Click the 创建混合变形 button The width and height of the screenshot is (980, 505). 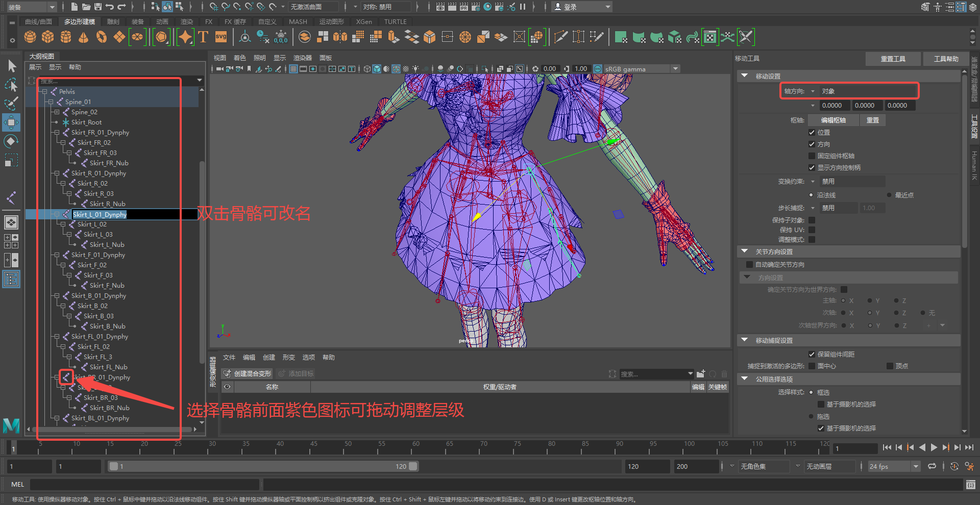(247, 373)
